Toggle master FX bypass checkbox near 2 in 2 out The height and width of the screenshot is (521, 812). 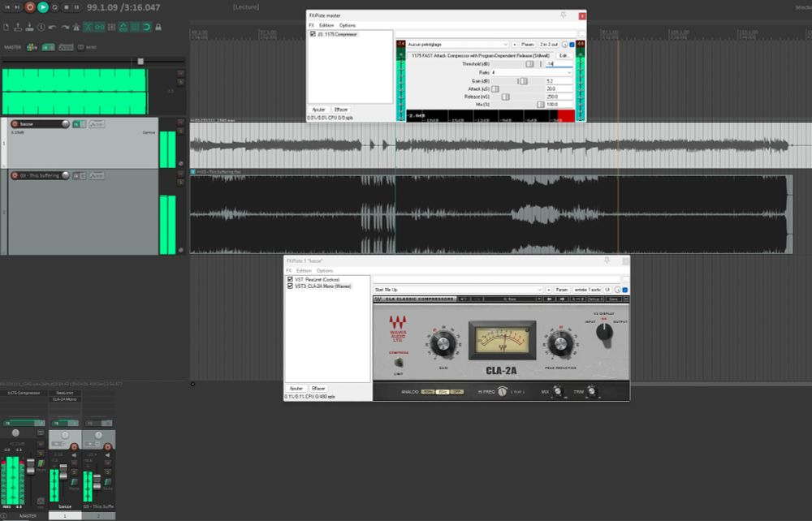point(572,45)
